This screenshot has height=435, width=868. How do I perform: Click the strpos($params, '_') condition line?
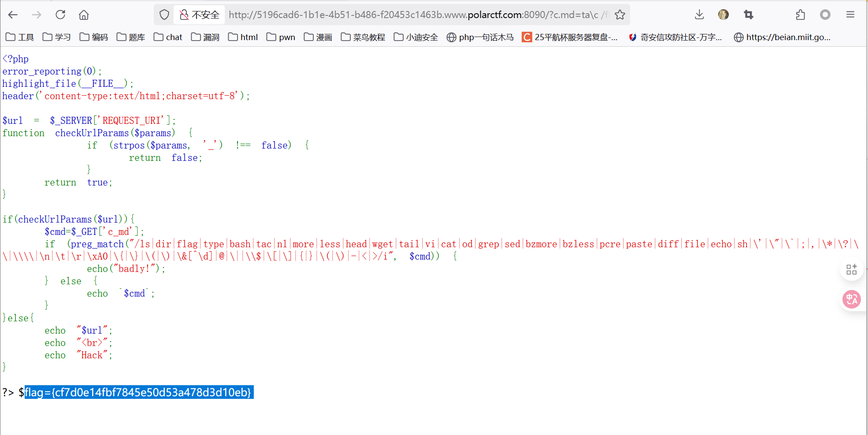click(x=198, y=145)
